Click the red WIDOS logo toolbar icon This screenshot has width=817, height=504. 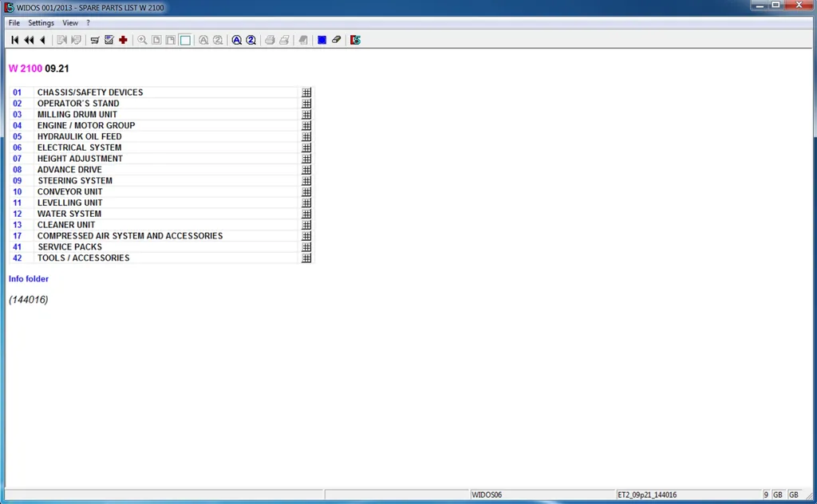tap(355, 40)
